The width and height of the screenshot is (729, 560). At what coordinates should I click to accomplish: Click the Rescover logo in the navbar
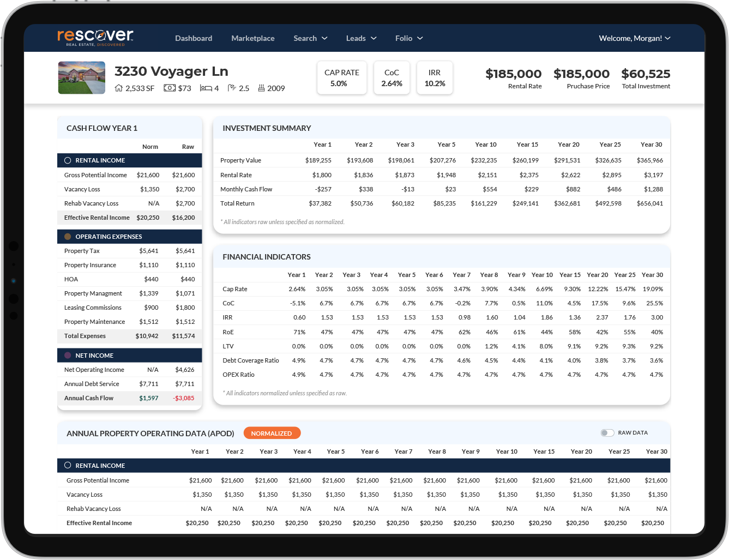click(x=95, y=37)
